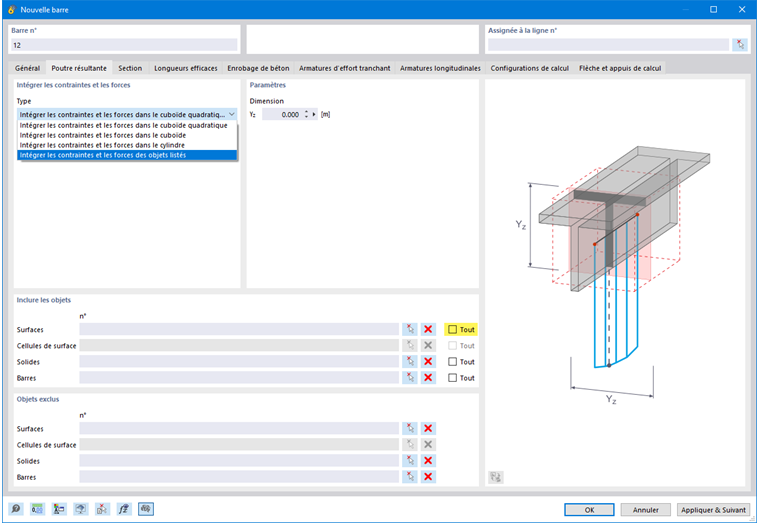
Task: Click the highlighted last bottom toolbar icon
Action: click(146, 509)
